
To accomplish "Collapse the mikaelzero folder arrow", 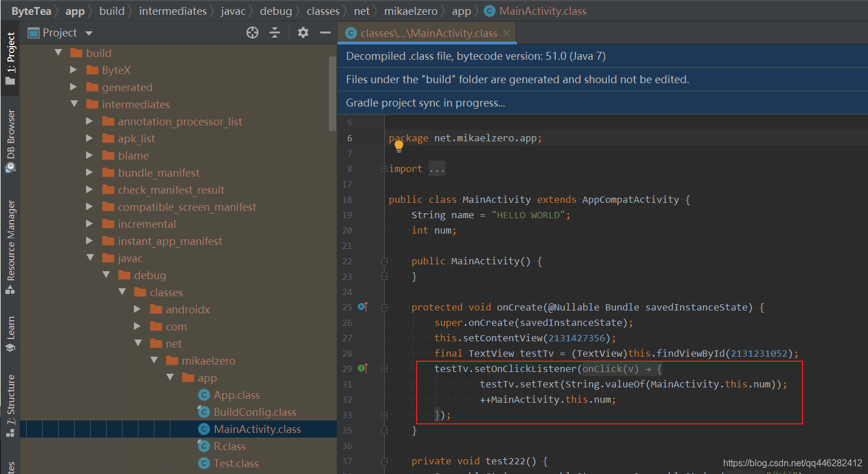I will pyautogui.click(x=154, y=360).
